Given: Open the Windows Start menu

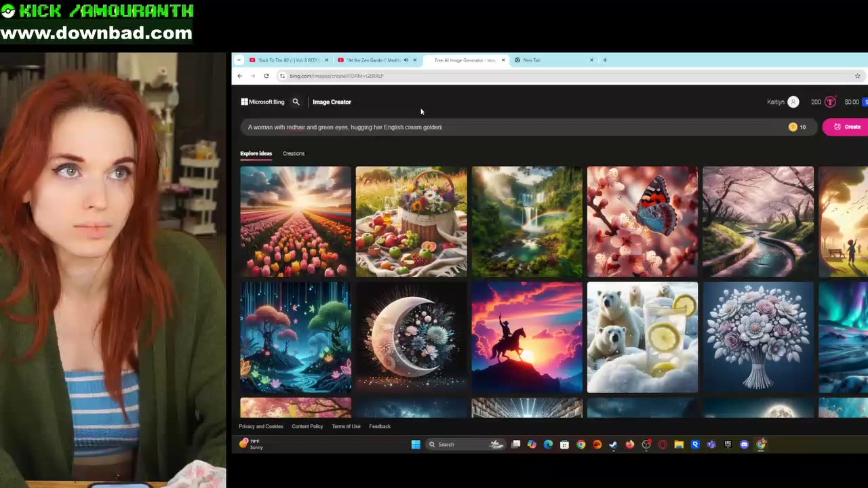Looking at the screenshot, I should pyautogui.click(x=416, y=445).
